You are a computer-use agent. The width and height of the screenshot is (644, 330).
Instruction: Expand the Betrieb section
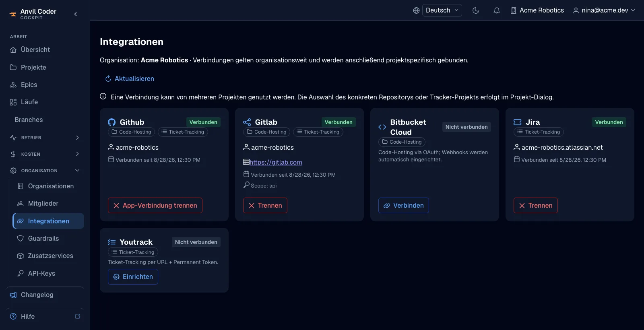[x=45, y=138]
